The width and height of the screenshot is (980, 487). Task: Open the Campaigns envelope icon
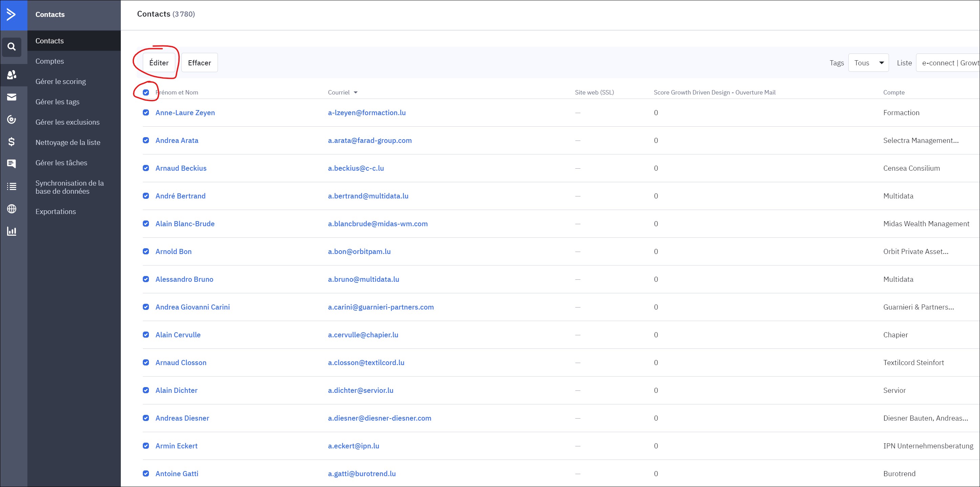(x=12, y=97)
